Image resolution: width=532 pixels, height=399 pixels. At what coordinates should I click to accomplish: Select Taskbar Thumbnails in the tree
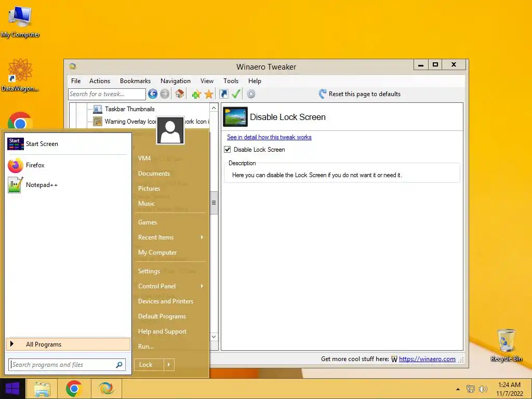click(x=129, y=109)
